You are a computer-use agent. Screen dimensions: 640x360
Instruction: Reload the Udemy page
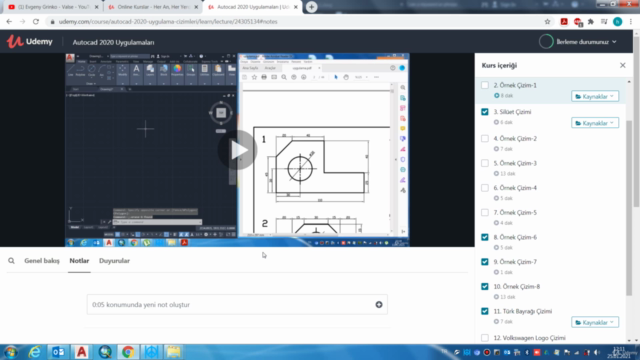pyautogui.click(x=36, y=22)
